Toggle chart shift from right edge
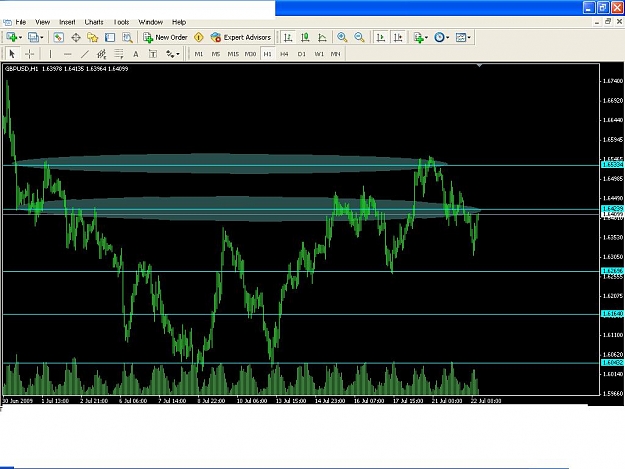 coord(398,37)
